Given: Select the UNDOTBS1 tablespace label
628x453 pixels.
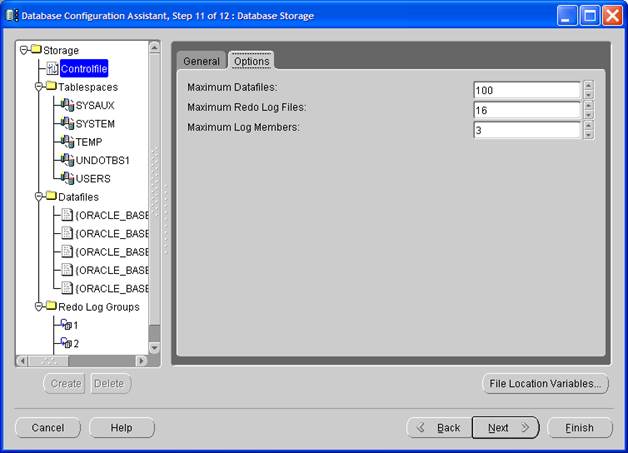Looking at the screenshot, I should 103,160.
